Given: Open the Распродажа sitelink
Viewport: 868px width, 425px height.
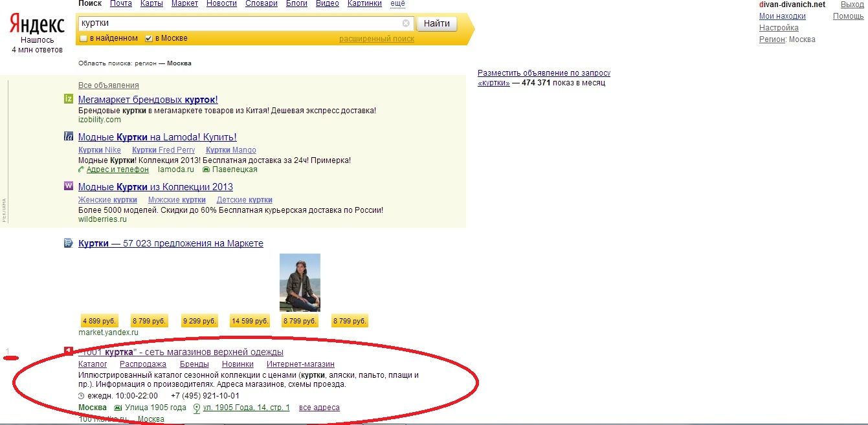Looking at the screenshot, I should coord(143,364).
